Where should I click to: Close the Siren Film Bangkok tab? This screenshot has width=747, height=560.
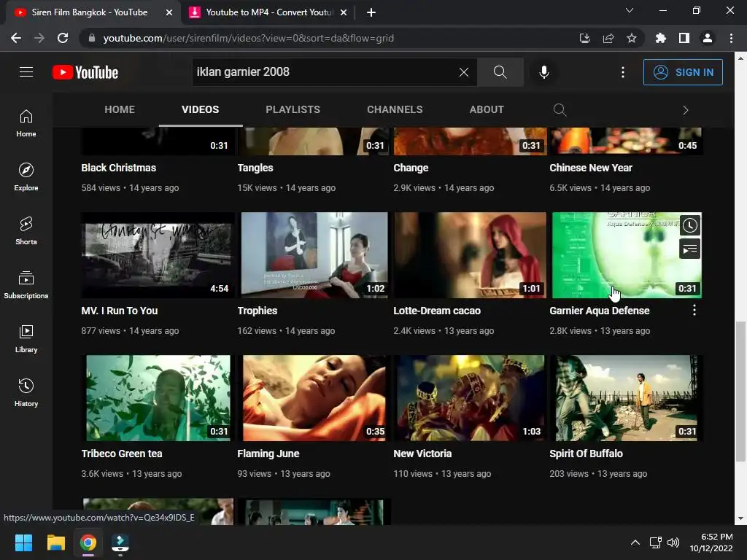point(169,12)
